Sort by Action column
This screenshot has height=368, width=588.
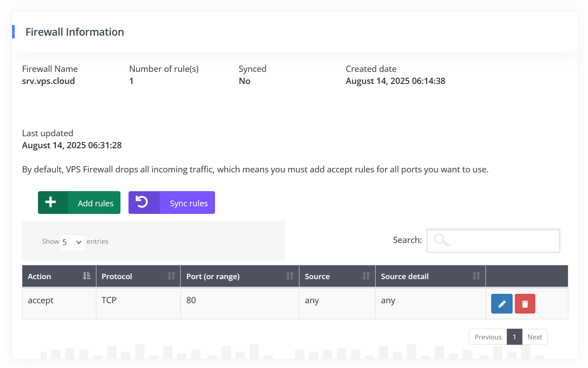[59, 276]
